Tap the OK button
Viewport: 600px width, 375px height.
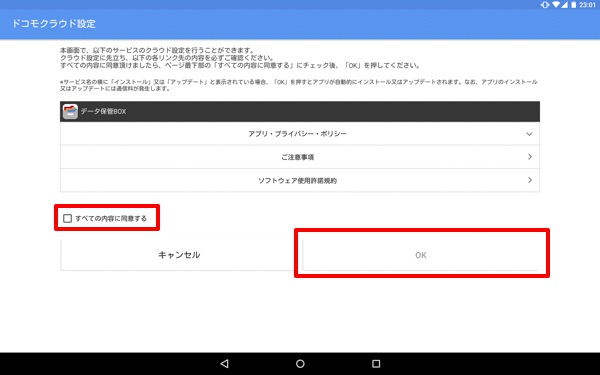[421, 255]
